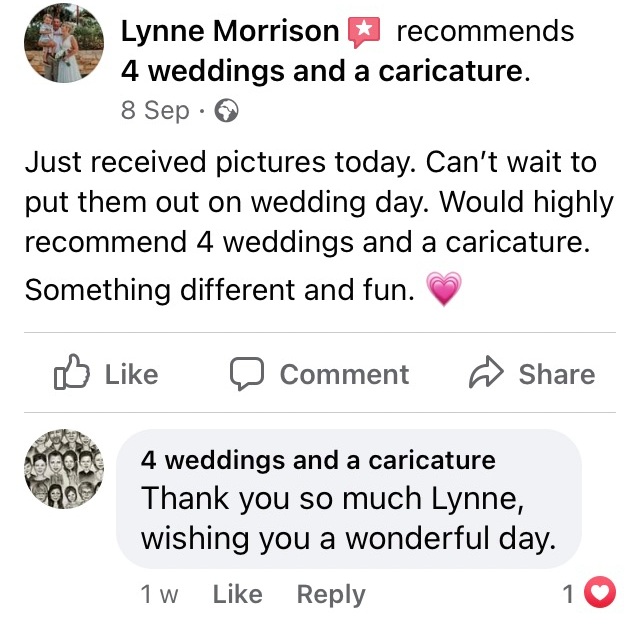Click the red heart reaction icon
The height and width of the screenshot is (636, 640).
coord(599,594)
